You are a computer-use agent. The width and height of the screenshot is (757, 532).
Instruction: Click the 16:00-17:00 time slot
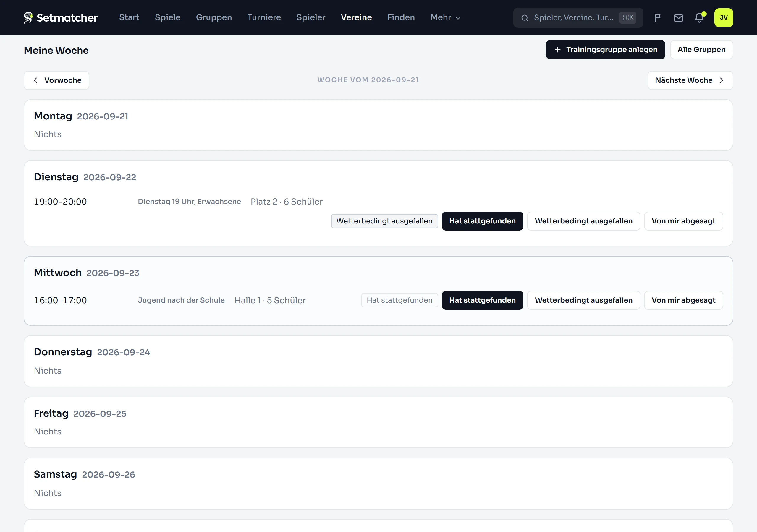[60, 300]
